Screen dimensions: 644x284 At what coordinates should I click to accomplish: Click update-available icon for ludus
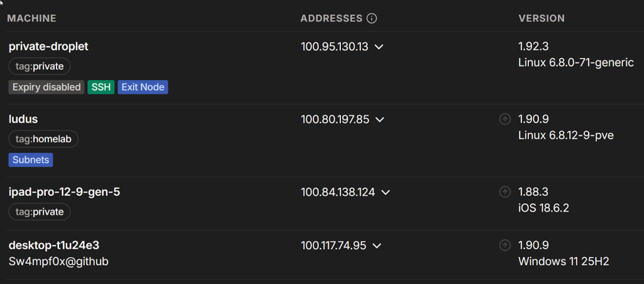pos(504,119)
